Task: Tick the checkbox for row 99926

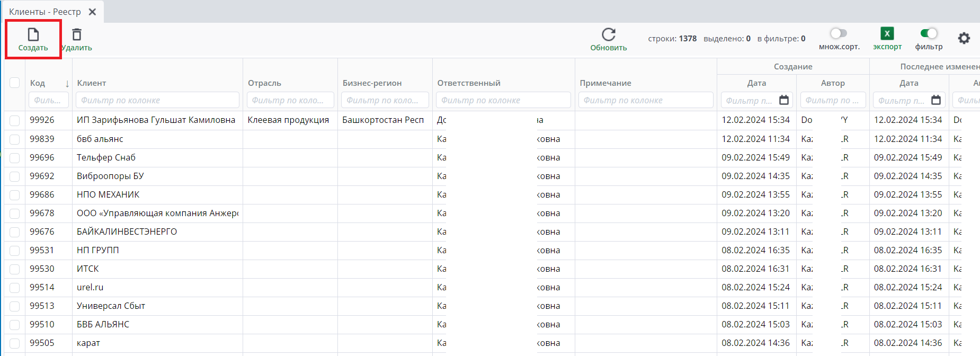Action: point(15,120)
